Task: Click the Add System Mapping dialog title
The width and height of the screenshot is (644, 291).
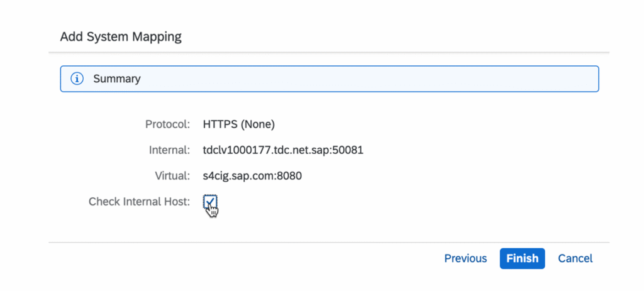Action: click(x=121, y=37)
